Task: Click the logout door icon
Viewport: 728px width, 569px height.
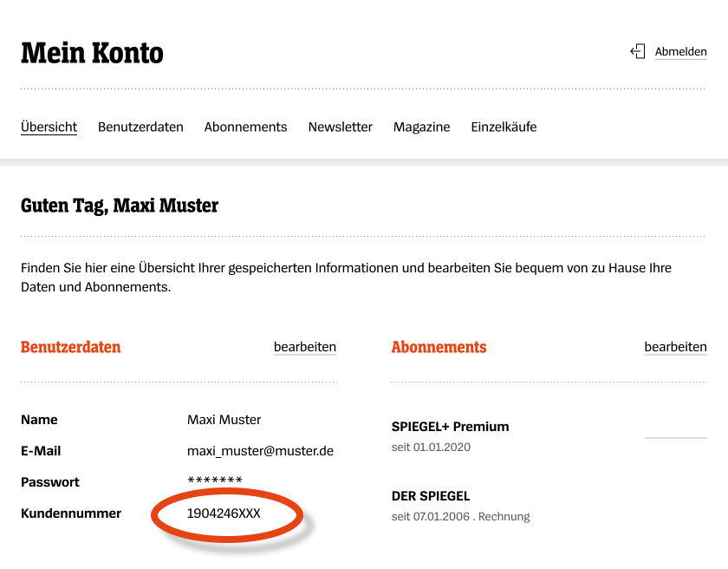Action: pyautogui.click(x=638, y=52)
